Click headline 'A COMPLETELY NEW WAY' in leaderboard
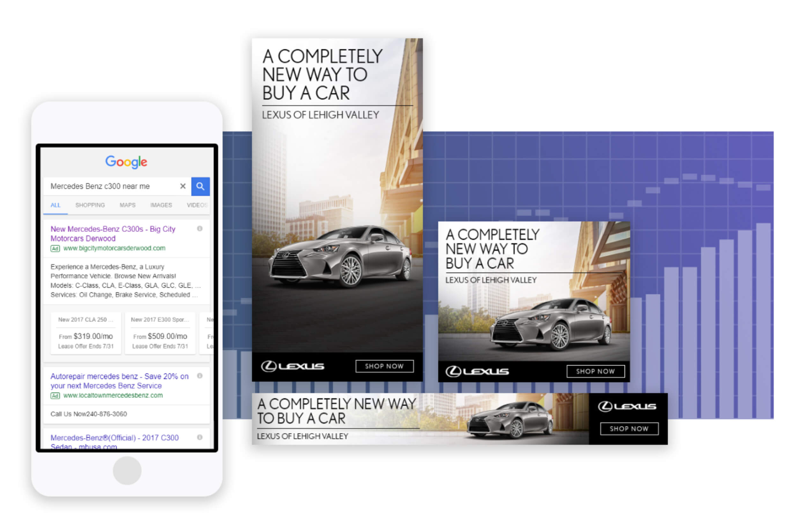Viewport: 812px width, 515px height. tap(336, 411)
